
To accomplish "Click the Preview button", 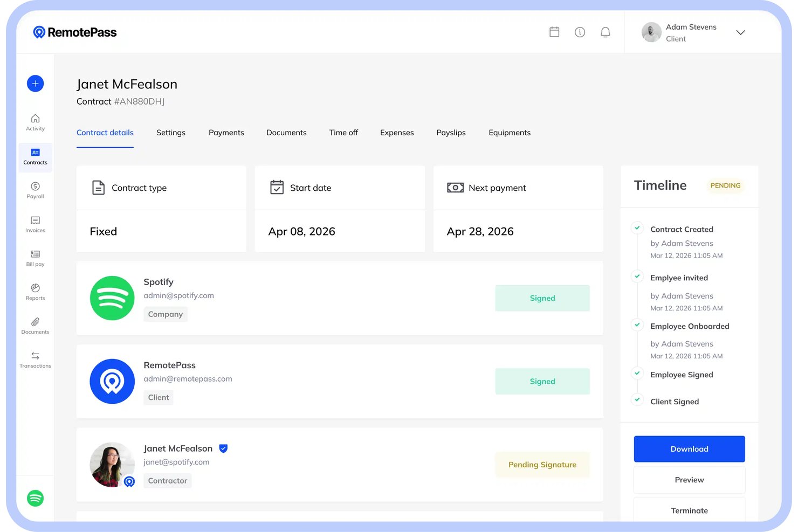I will coord(689,480).
